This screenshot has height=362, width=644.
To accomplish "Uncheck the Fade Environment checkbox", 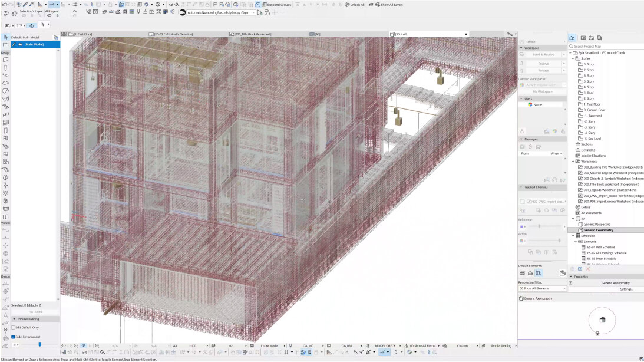I will pyautogui.click(x=13, y=337).
